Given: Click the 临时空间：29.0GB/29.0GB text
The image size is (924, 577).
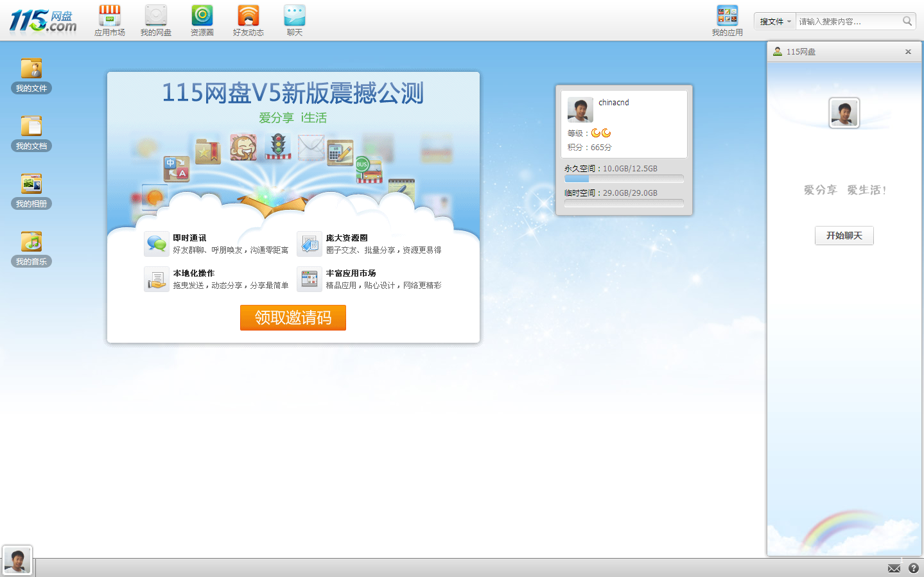Looking at the screenshot, I should (611, 193).
